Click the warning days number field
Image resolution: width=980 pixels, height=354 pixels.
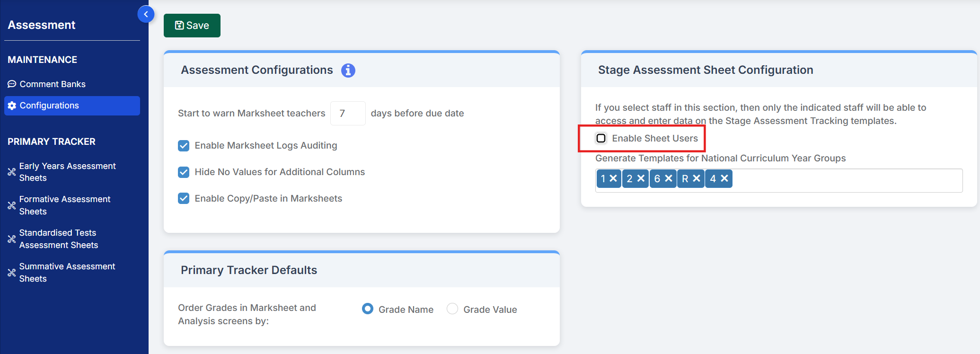[x=347, y=114]
